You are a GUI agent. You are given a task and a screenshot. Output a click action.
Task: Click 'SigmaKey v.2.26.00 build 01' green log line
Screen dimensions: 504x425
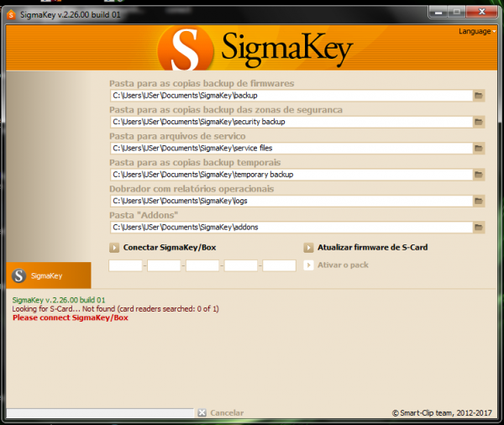pos(59,300)
